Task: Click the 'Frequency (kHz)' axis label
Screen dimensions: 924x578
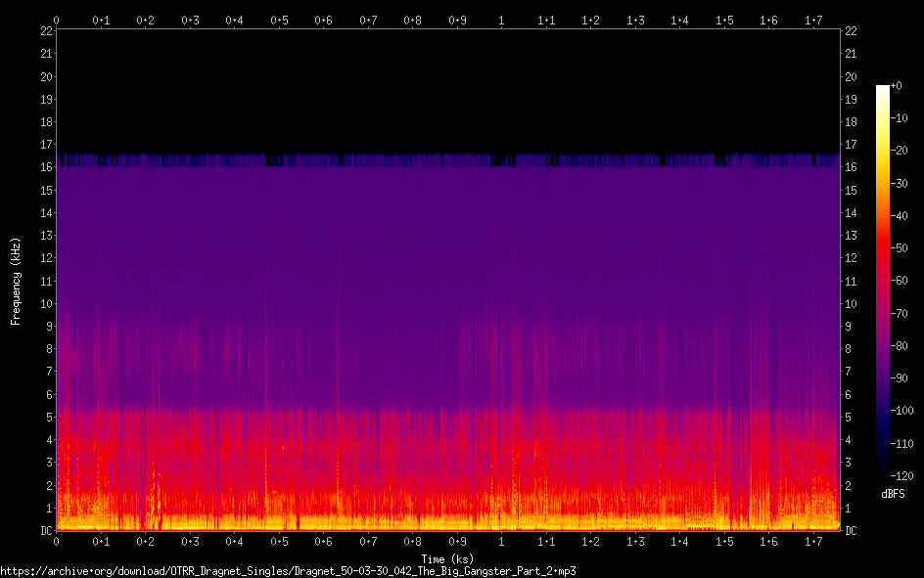Action: (16, 281)
